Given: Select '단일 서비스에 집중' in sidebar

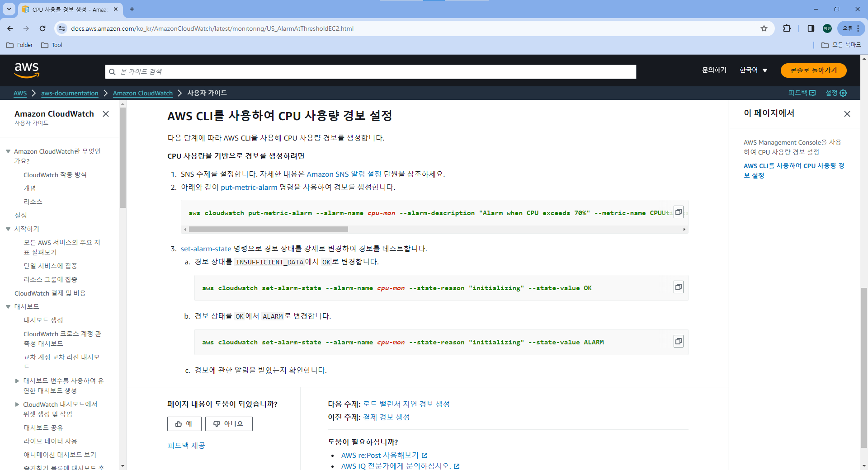Looking at the screenshot, I should (x=51, y=266).
